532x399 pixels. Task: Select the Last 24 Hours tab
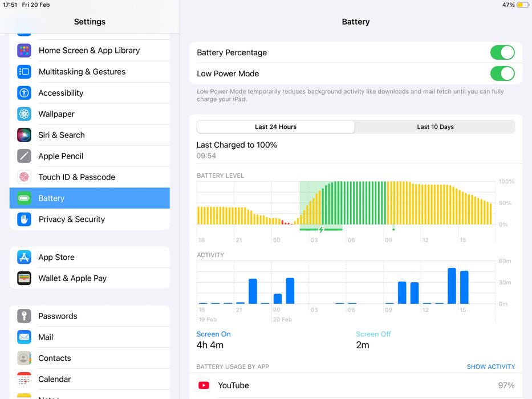pyautogui.click(x=275, y=127)
